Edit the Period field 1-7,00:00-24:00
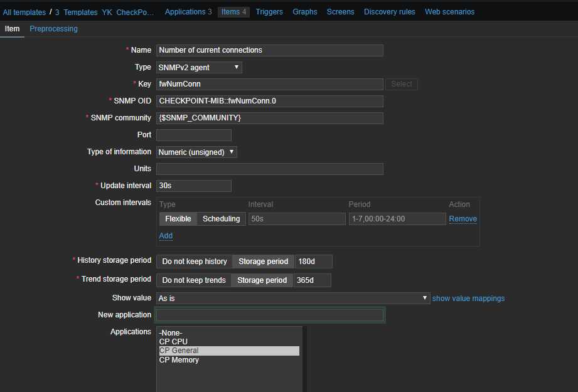 (x=397, y=219)
